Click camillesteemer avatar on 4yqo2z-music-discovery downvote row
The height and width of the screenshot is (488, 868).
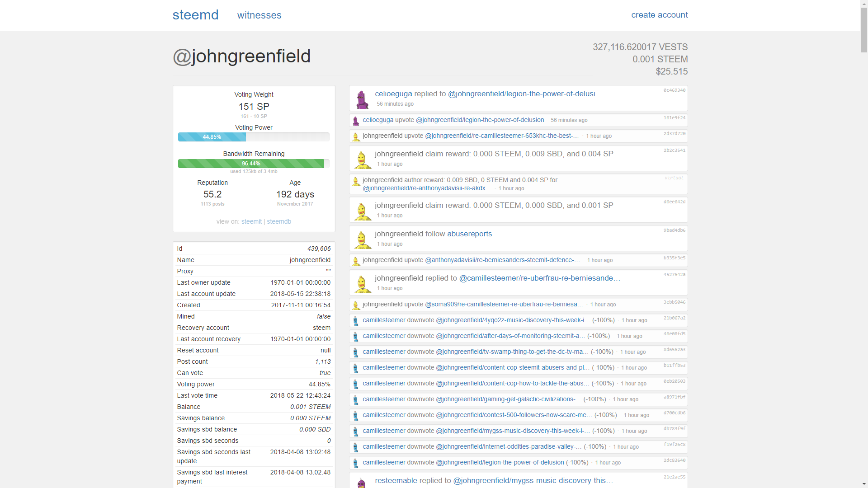[356, 321]
